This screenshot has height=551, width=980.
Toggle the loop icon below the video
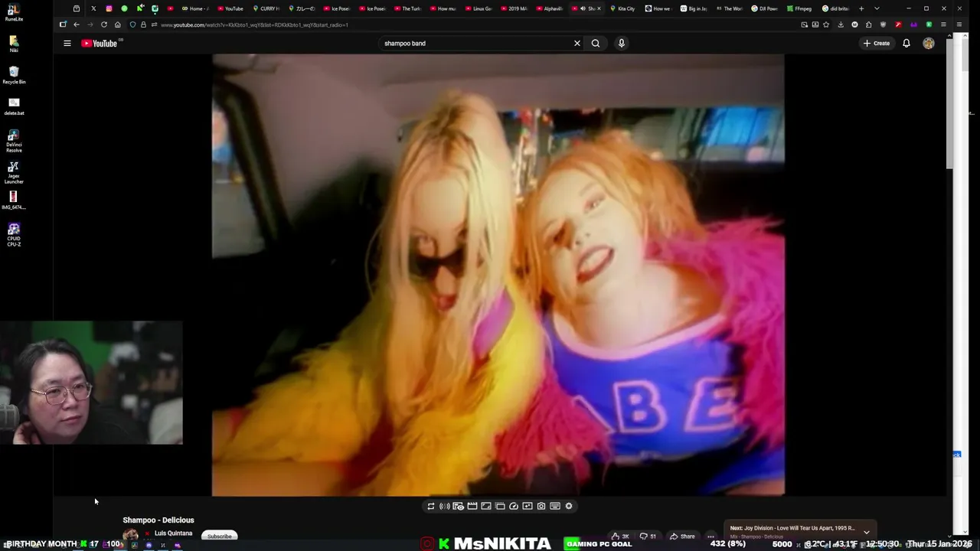click(431, 506)
